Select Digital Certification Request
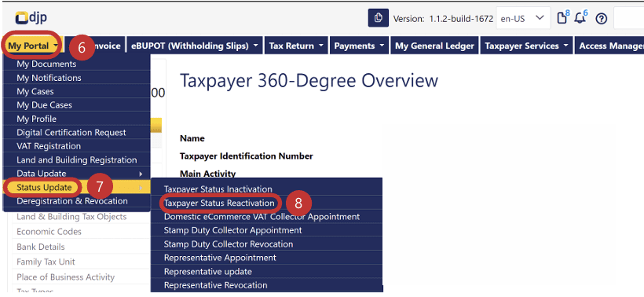Viewport: 644px width, 297px height. pos(77,132)
